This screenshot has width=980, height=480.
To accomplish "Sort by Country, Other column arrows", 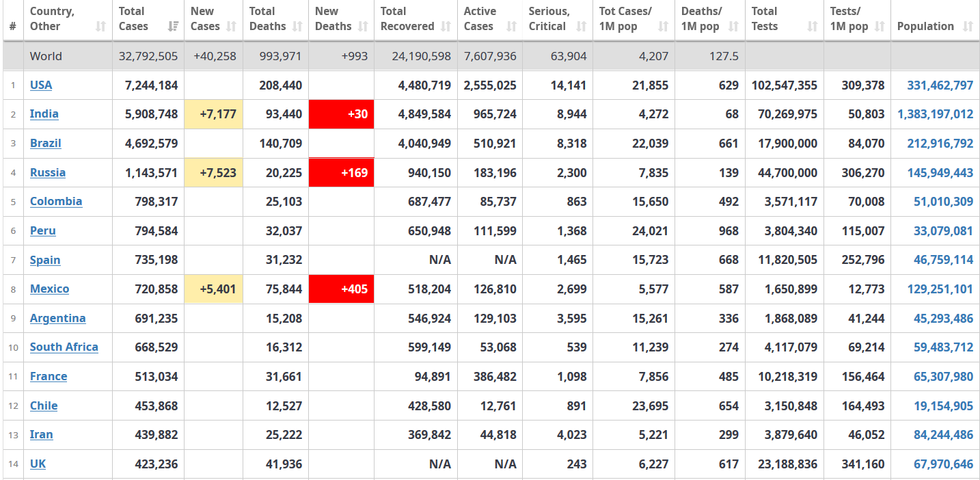I will 100,27.
